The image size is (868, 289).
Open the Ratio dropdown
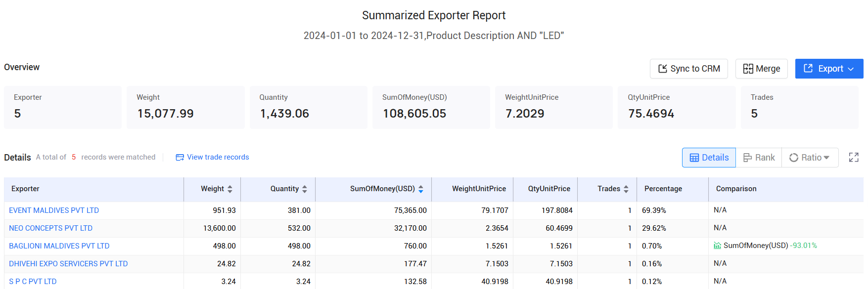[810, 158]
